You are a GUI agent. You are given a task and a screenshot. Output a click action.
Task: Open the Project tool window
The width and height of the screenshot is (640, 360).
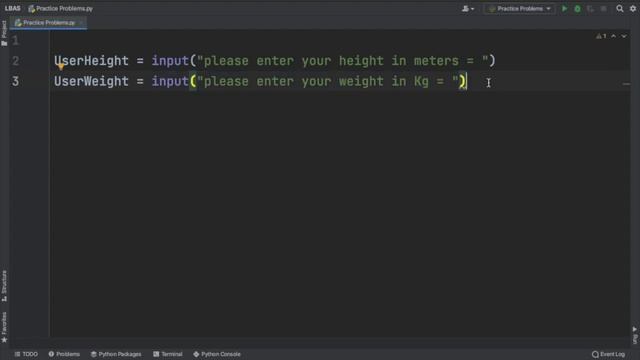click(x=4, y=33)
